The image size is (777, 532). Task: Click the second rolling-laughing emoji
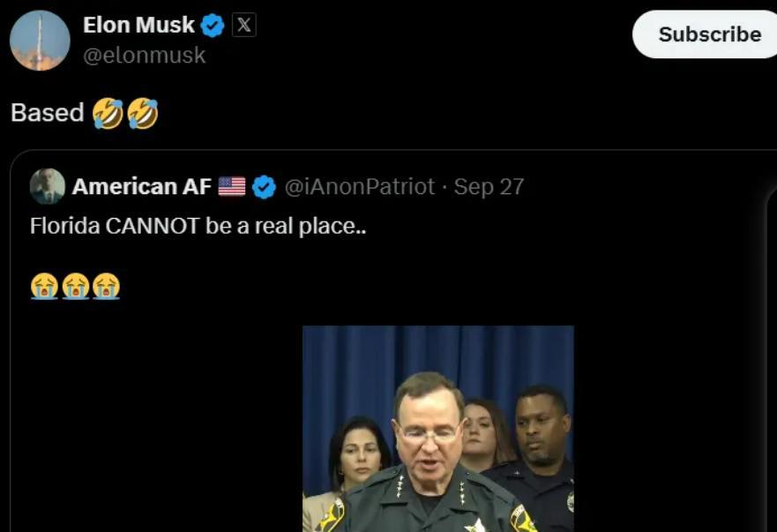click(x=142, y=113)
